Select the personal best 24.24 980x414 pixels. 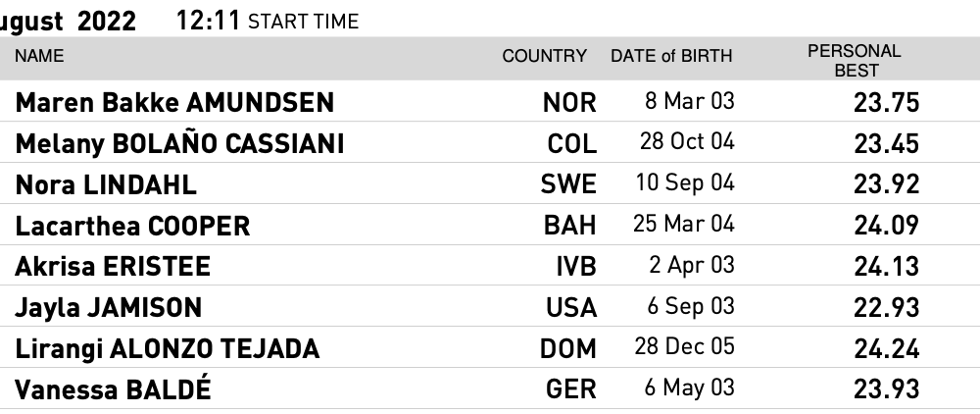(x=886, y=349)
